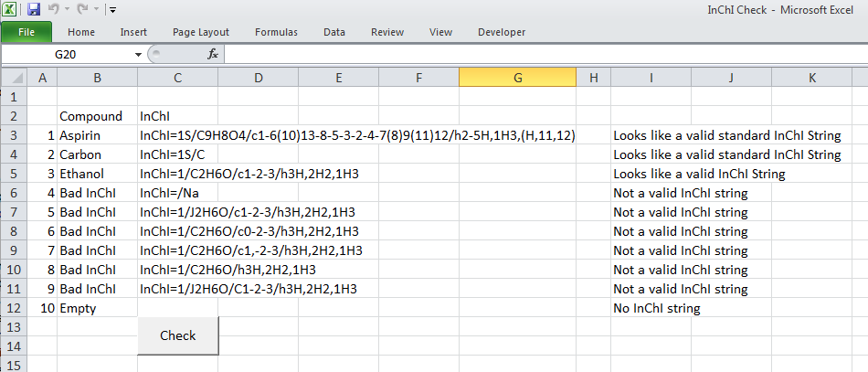Image resolution: width=868 pixels, height=372 pixels.
Task: Click the 'No InChI string' result cell
Action: pyautogui.click(x=656, y=308)
